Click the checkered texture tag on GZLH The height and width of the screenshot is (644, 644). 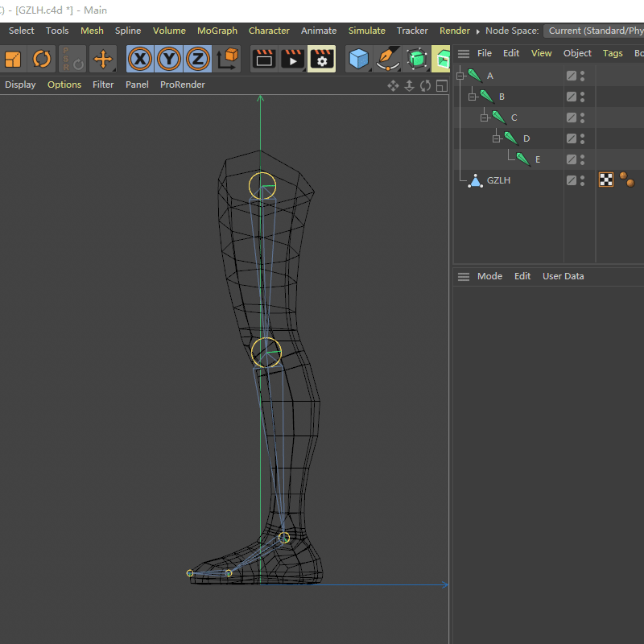[x=605, y=180]
